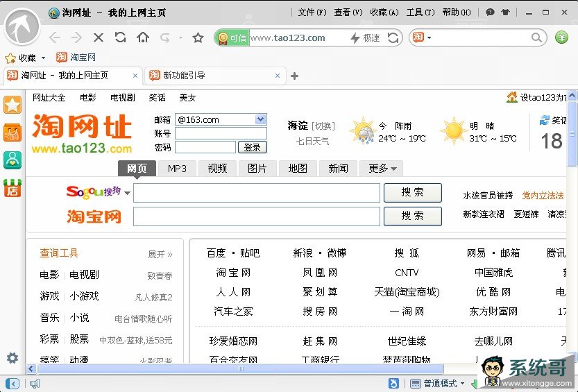Click the 搜索 button next to 淘宝网
This screenshot has width=578, height=392.
[412, 216]
